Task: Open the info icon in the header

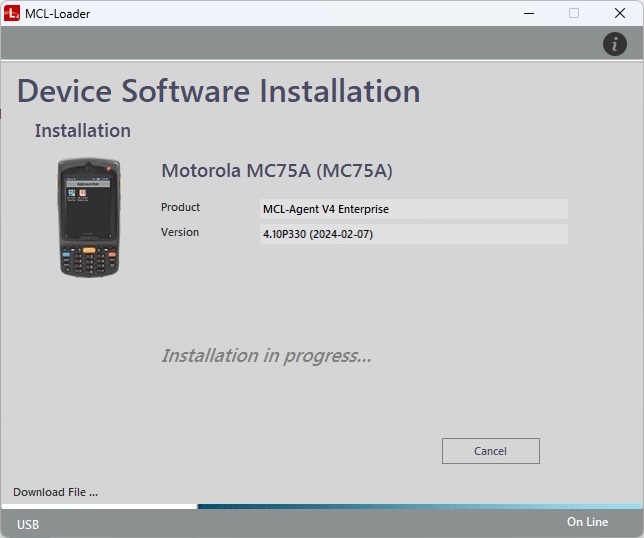Action: click(614, 44)
